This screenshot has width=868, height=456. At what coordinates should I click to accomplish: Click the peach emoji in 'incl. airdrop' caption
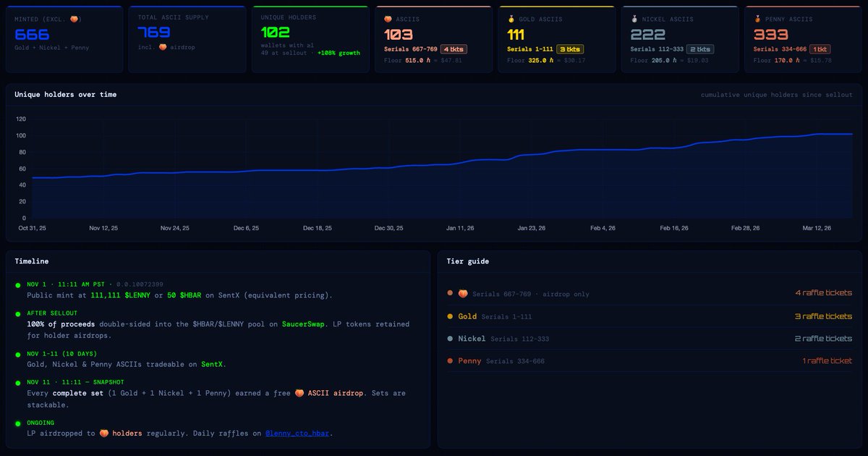(163, 47)
